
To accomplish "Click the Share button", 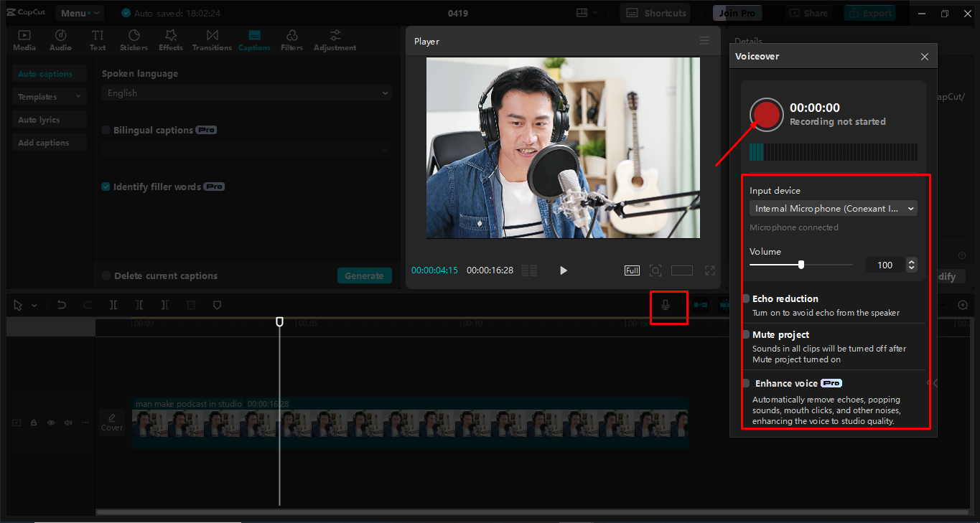I will click(x=808, y=13).
